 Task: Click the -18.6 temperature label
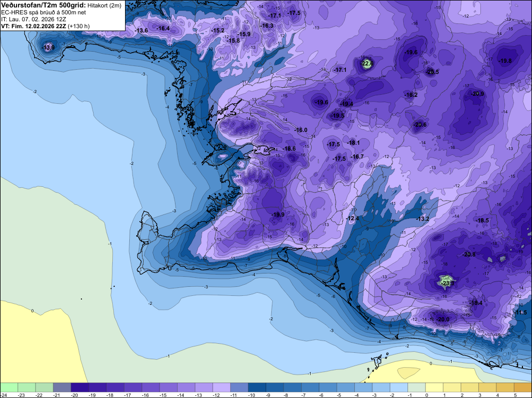pyautogui.click(x=289, y=148)
